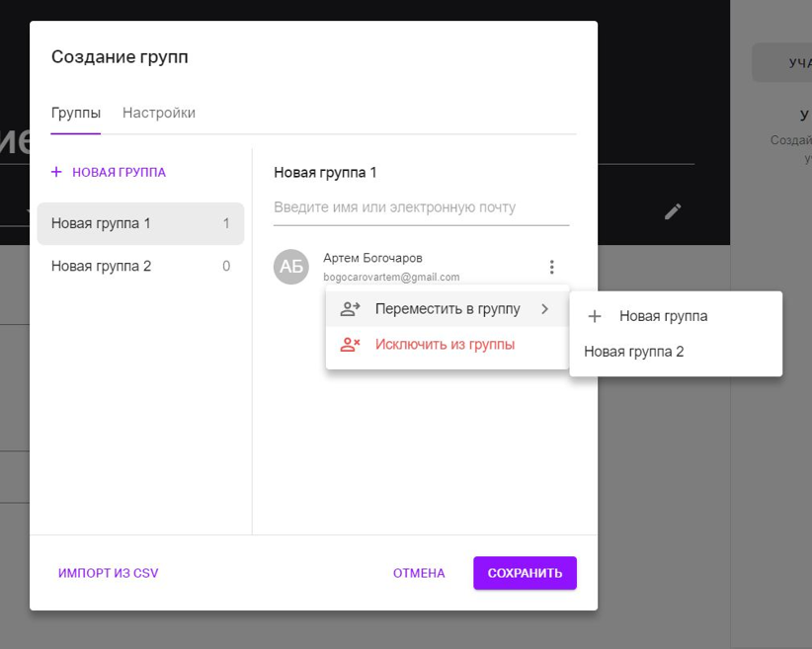Click the member count 1 of Новая группа 1
812x649 pixels.
point(226,223)
